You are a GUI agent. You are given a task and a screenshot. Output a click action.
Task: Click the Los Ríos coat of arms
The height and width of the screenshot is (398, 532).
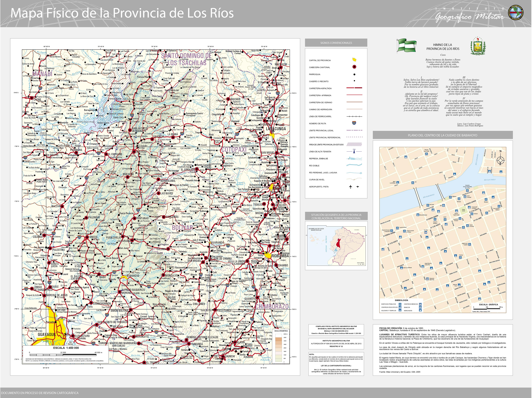478,46
